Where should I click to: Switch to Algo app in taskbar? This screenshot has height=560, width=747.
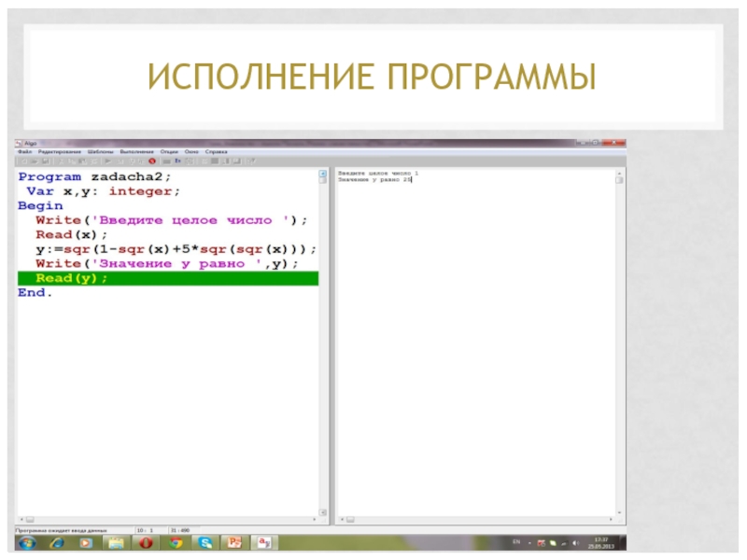264,543
